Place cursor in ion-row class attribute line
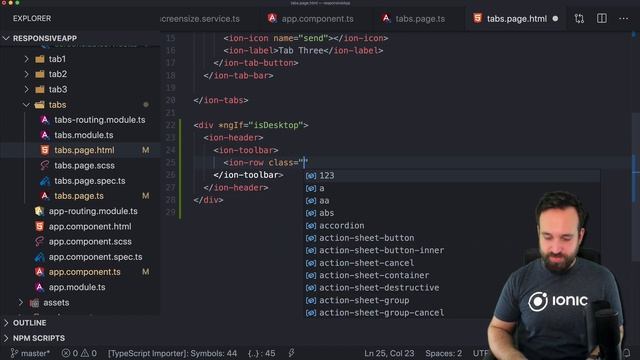Viewport: 640px width, 360px height. click(265, 163)
